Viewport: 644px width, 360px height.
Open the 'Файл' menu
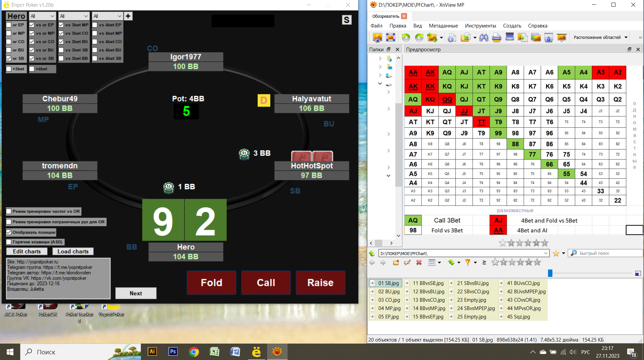click(376, 26)
